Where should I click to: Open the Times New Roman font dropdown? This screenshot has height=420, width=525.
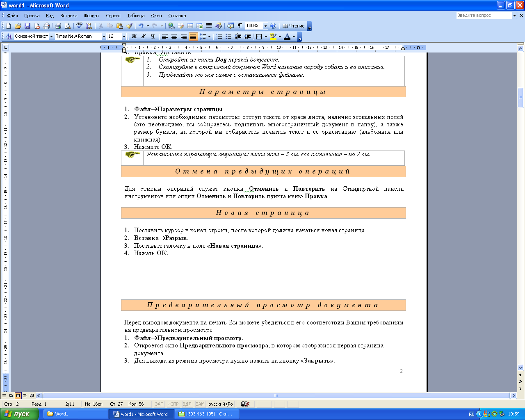pyautogui.click(x=104, y=37)
